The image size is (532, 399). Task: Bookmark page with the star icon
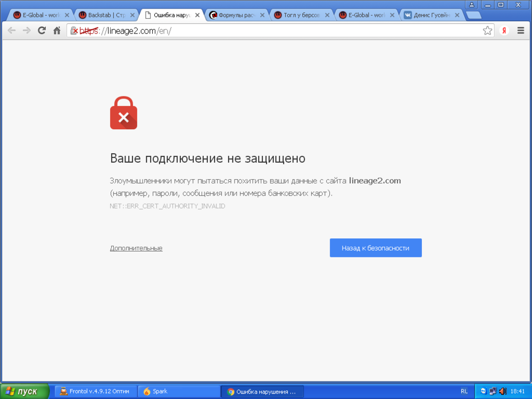(487, 30)
